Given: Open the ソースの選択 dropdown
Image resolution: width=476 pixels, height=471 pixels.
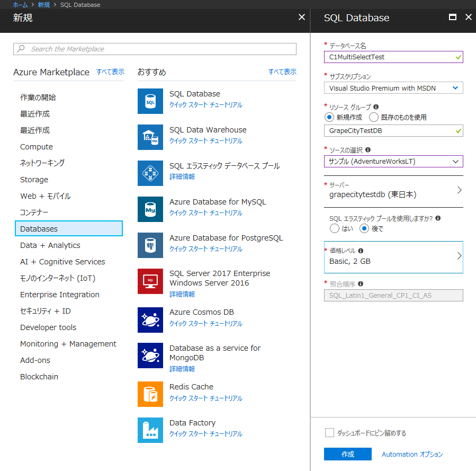Looking at the screenshot, I should (393, 161).
